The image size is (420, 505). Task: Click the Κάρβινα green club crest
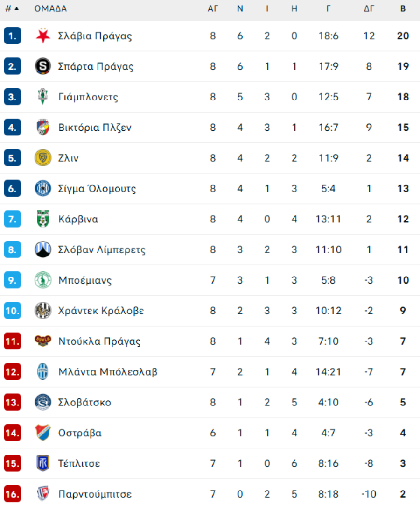point(43,219)
